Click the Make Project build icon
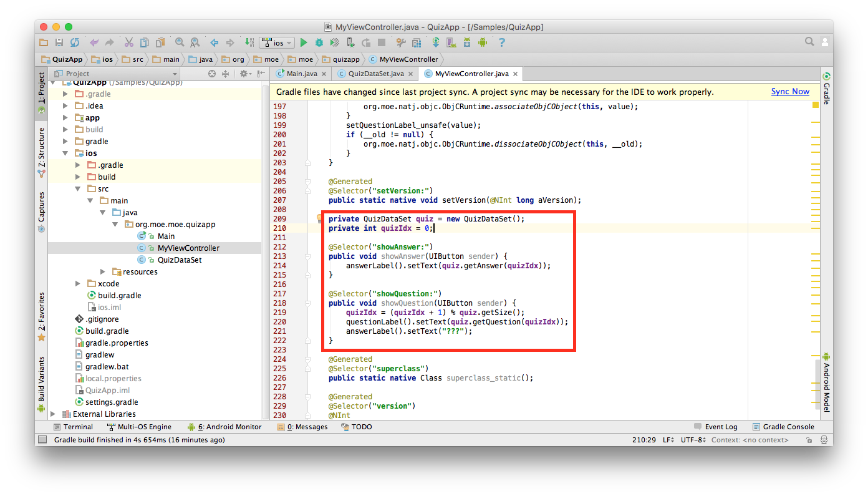 (x=249, y=42)
